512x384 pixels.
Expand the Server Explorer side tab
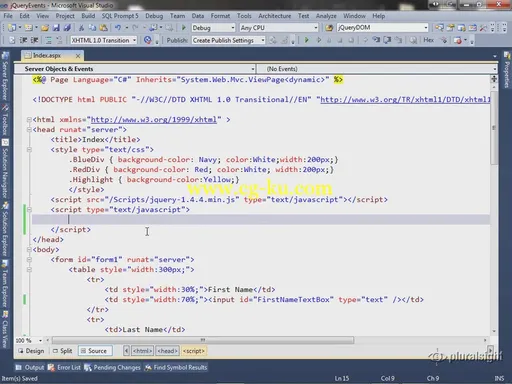click(x=5, y=76)
